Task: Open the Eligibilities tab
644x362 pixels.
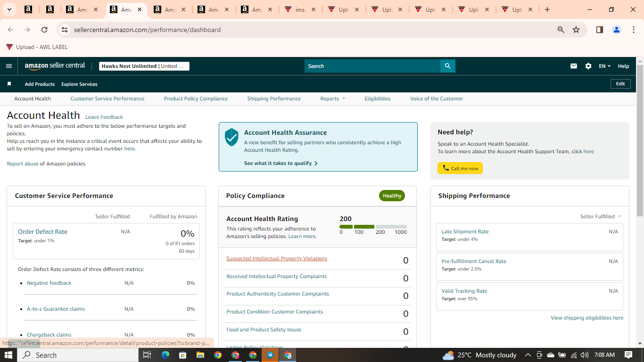Action: pos(378,99)
